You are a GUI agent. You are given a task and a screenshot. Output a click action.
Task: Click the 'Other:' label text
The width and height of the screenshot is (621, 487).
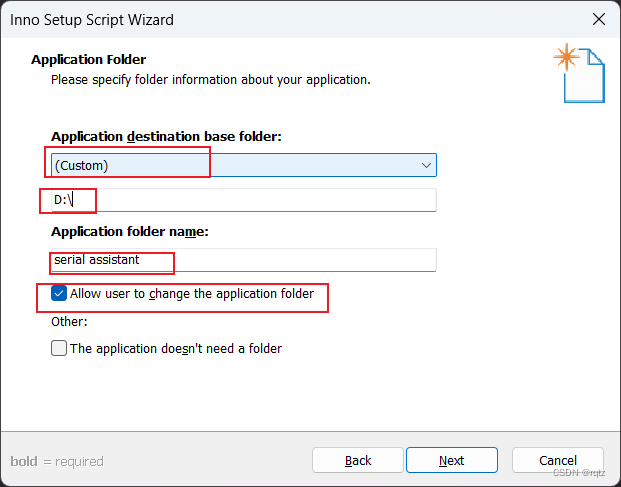(x=69, y=321)
